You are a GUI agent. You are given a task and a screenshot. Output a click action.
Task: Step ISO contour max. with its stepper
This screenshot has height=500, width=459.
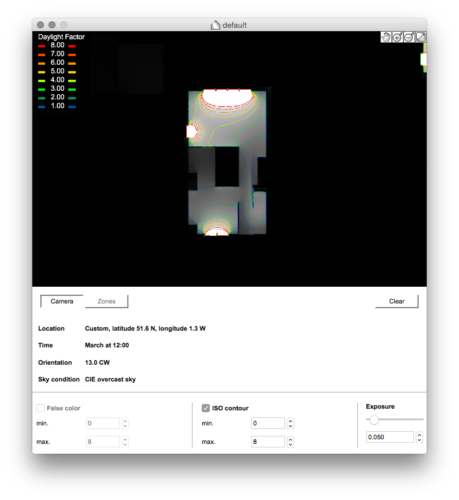pyautogui.click(x=290, y=442)
